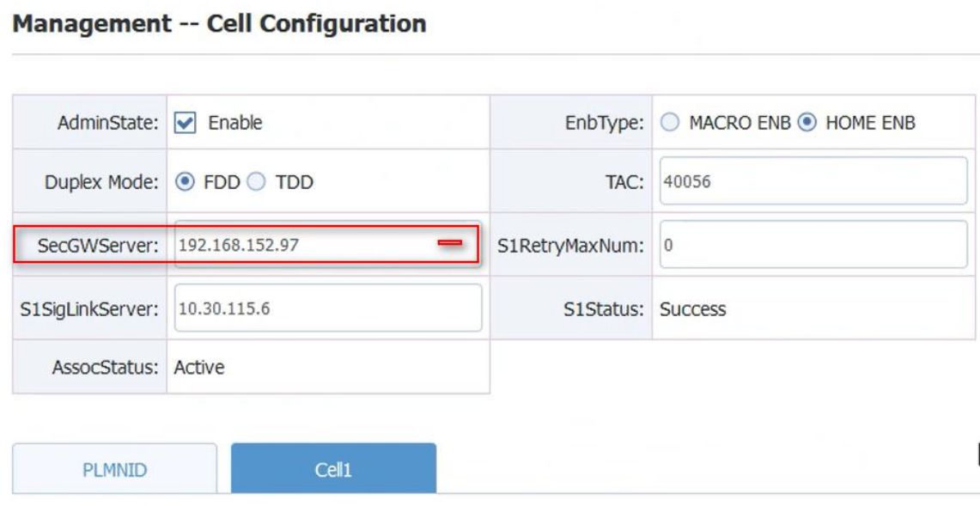Switch to the PLMNID tab
Screen dimensions: 980x506
click(x=114, y=470)
